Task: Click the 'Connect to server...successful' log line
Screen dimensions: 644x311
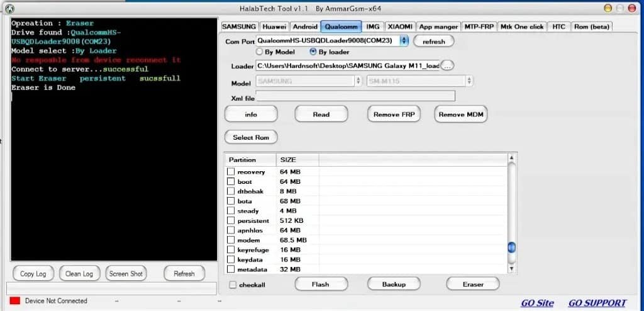Action: [x=80, y=69]
